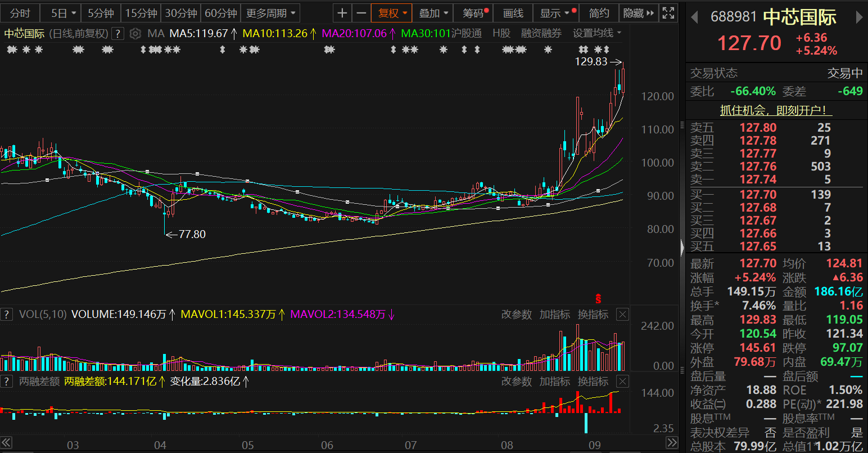This screenshot has width=868, height=453.
Task: Open the 设置均线 dropdown
Action: pos(597,34)
